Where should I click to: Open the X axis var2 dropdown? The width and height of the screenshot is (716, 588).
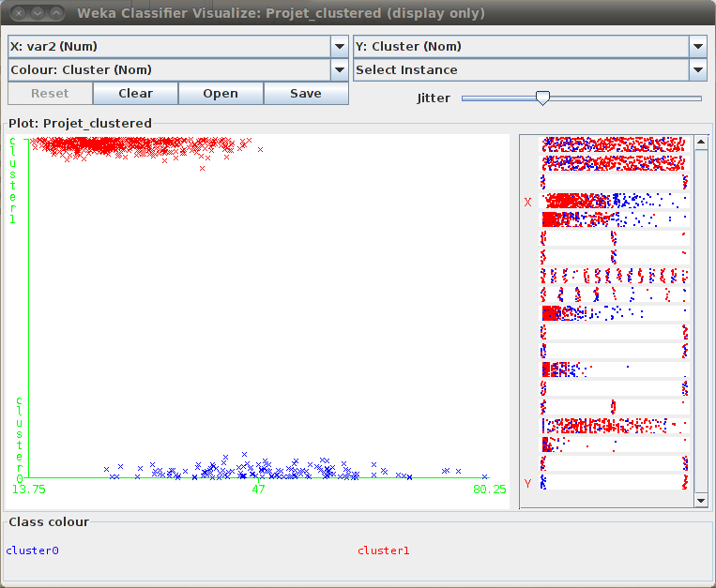pos(177,46)
